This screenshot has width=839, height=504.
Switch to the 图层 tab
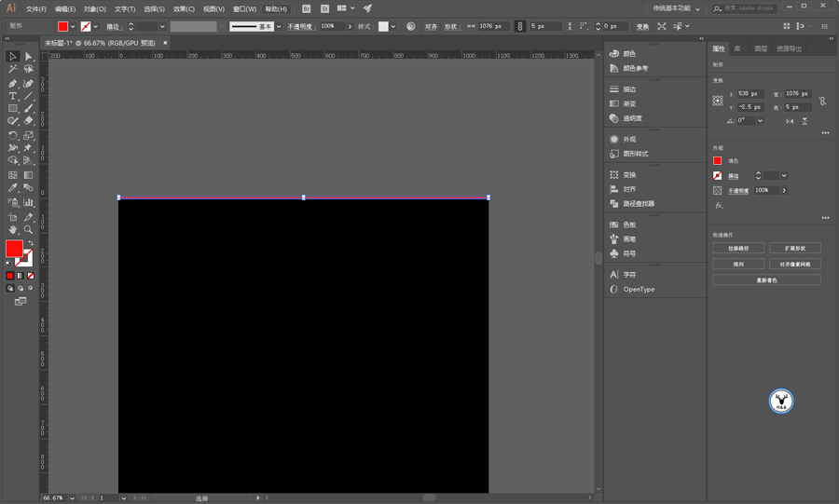pos(761,48)
